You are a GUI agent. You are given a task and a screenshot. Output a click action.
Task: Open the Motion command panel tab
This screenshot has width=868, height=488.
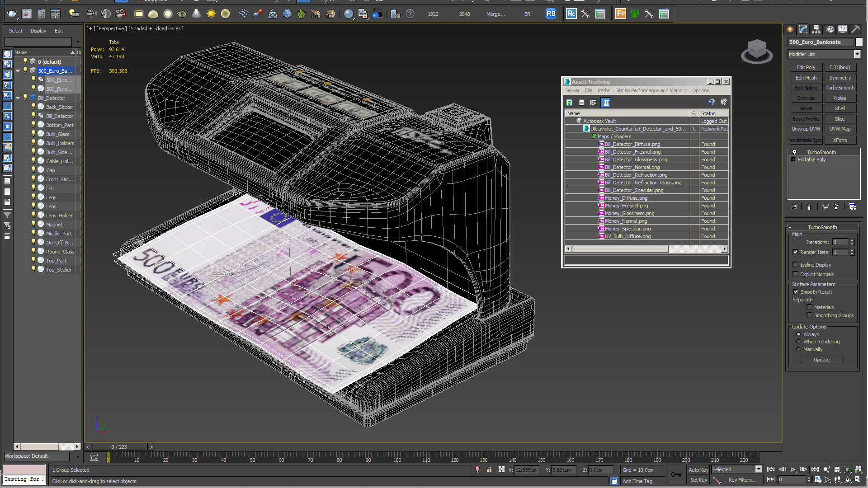(x=830, y=29)
